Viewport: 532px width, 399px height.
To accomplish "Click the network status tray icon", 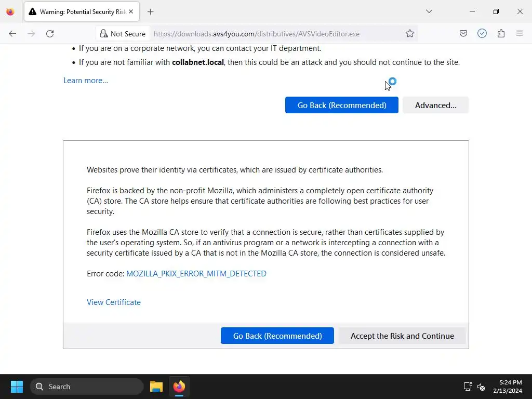I will tap(468, 387).
